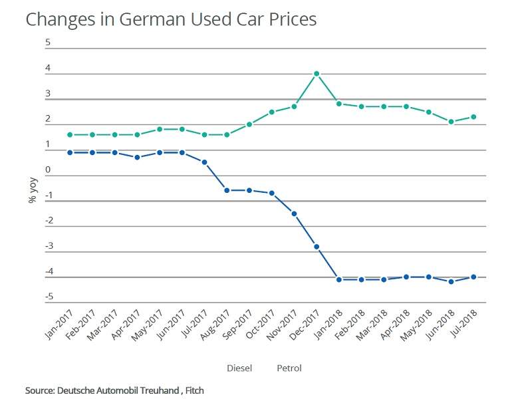532x399 pixels.
Task: Click the blue data point above Dec-2017
Action: [317, 247]
